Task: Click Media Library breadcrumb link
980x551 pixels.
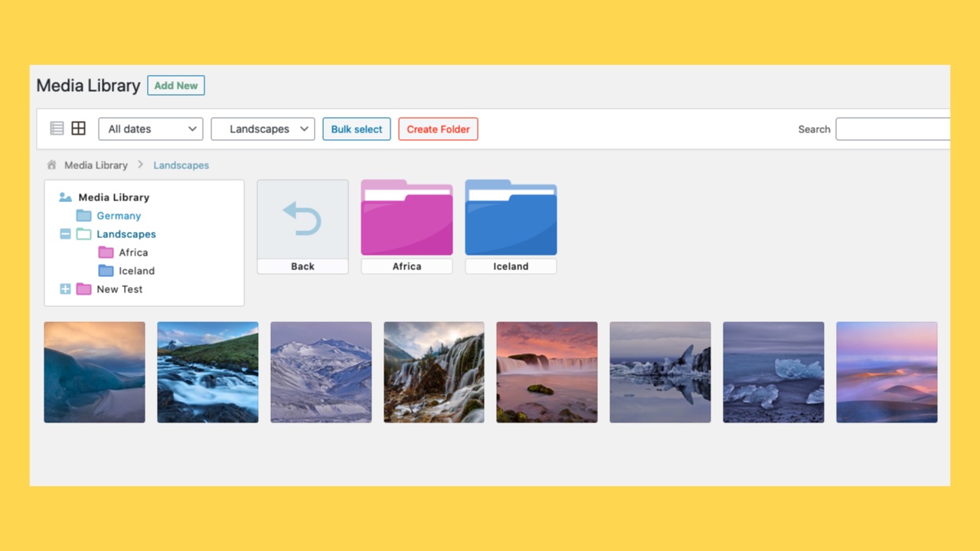Action: 96,165
